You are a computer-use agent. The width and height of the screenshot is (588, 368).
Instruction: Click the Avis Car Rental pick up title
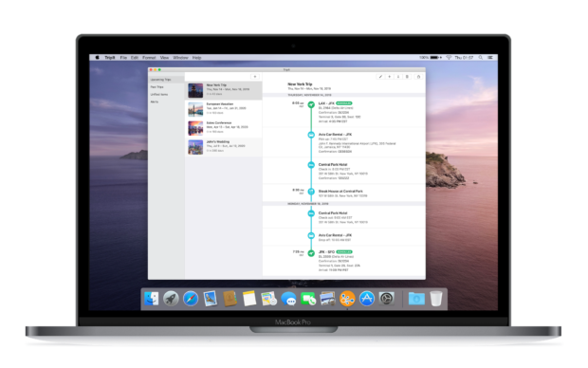point(335,135)
